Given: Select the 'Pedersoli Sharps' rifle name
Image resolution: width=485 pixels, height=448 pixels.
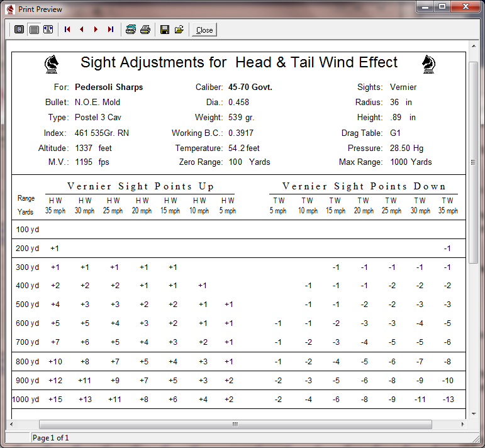Looking at the screenshot, I should pyautogui.click(x=109, y=87).
